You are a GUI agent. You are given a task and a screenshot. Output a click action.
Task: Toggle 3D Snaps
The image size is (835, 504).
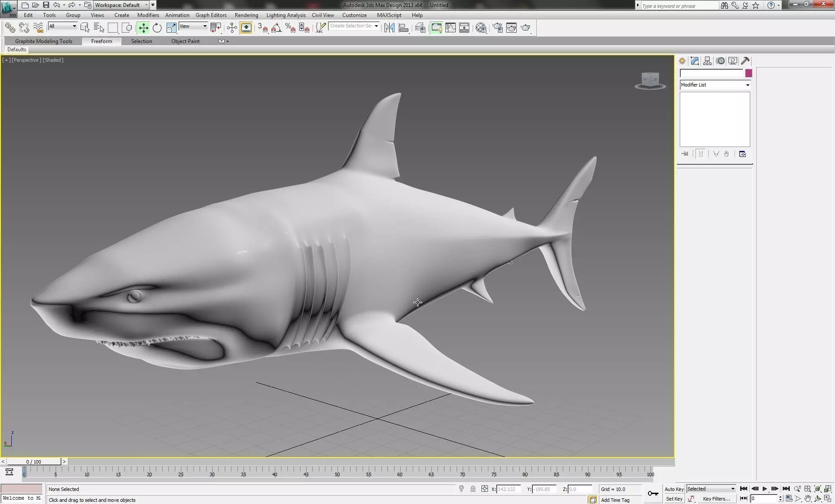coord(262,28)
